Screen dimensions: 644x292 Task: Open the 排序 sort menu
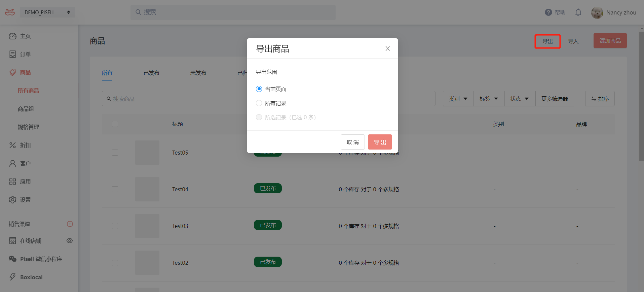tap(600, 99)
